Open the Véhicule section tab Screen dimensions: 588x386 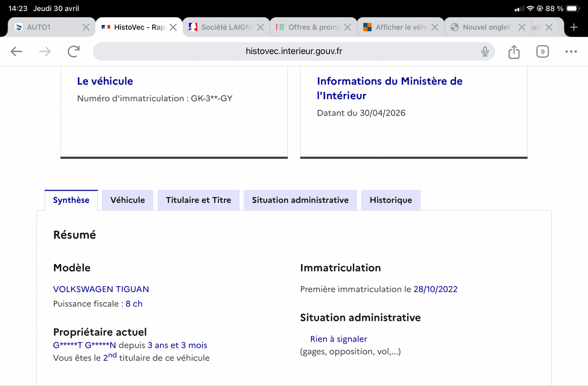127,200
